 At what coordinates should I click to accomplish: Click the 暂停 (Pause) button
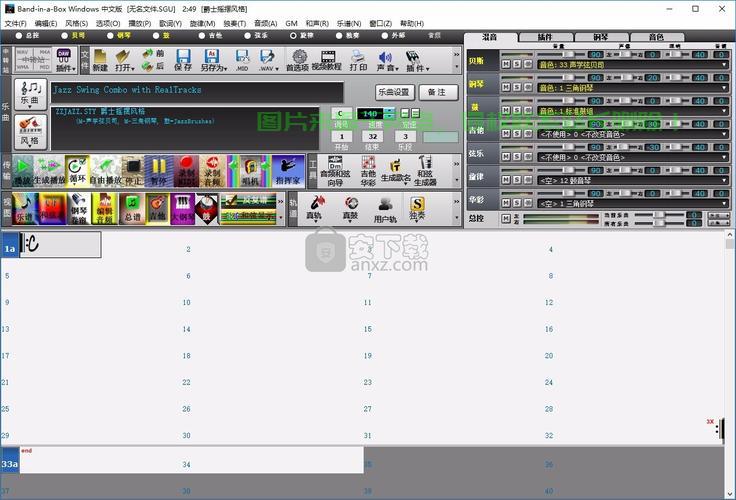click(x=158, y=171)
